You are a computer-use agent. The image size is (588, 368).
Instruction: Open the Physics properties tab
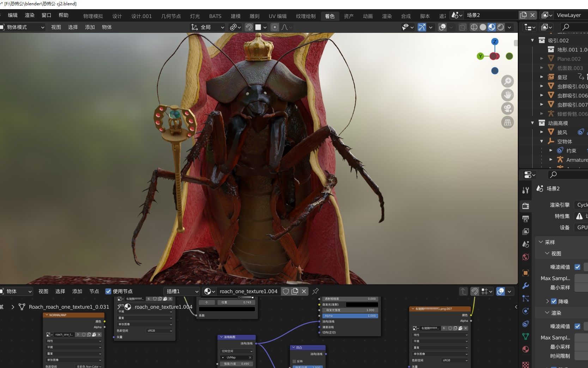526,311
